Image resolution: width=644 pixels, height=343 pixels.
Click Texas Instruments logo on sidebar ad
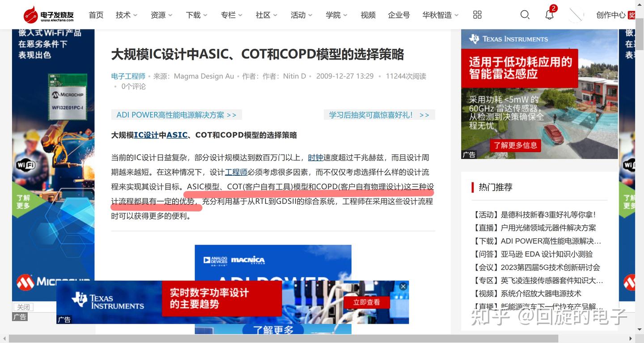click(x=509, y=39)
